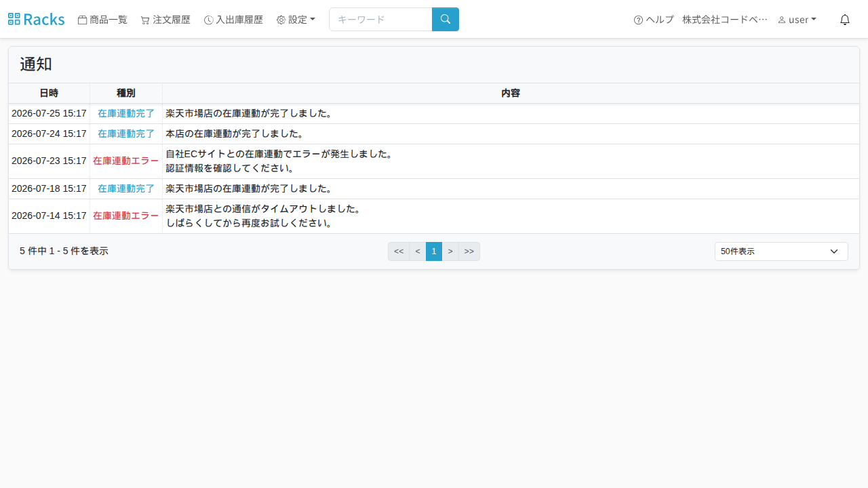The width and height of the screenshot is (868, 488).
Task: Click the date 2026-07-18 15:17
Action: [49, 188]
